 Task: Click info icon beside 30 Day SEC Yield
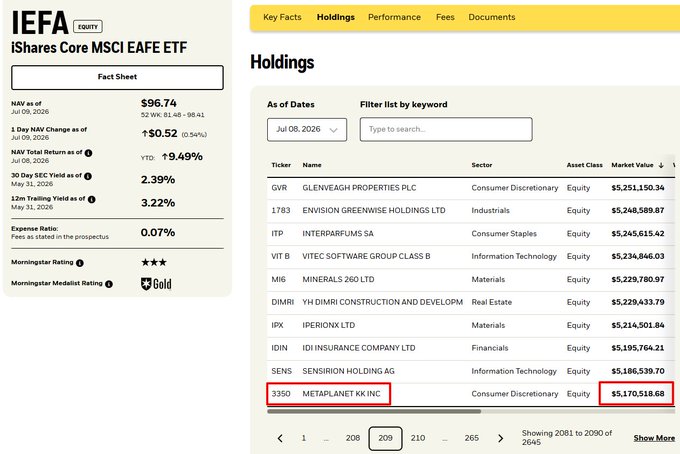[88, 176]
